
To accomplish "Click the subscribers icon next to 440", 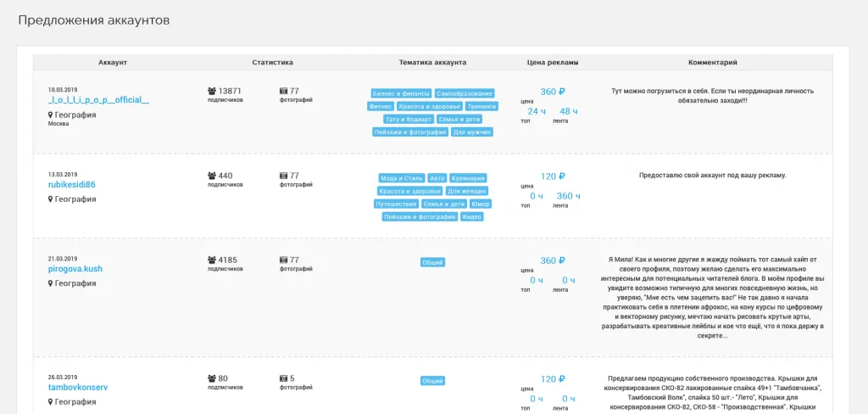I will pos(212,176).
